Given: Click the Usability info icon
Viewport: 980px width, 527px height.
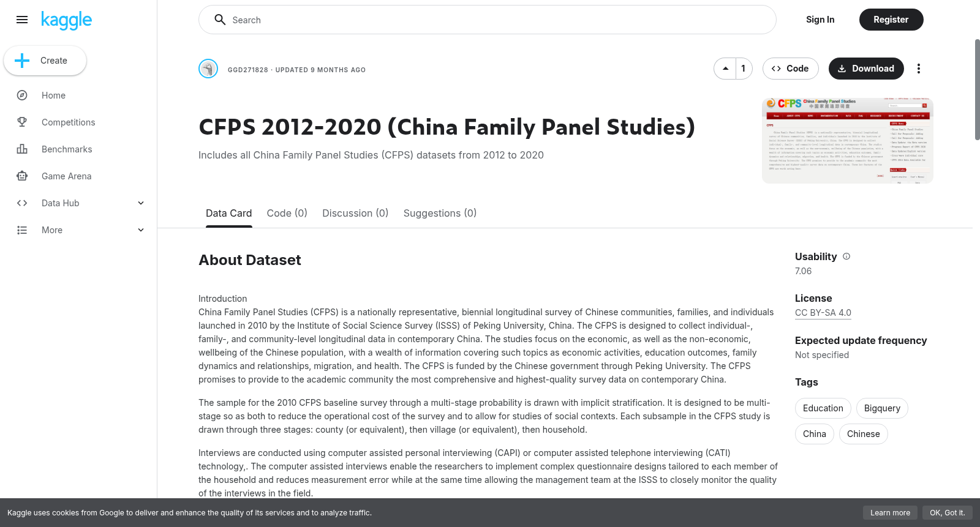Looking at the screenshot, I should 846,256.
